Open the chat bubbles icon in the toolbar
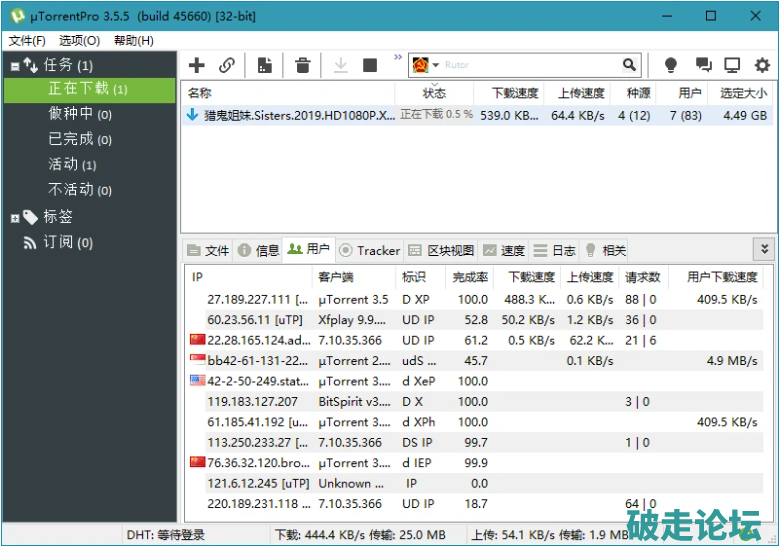The image size is (781, 547). click(x=703, y=65)
